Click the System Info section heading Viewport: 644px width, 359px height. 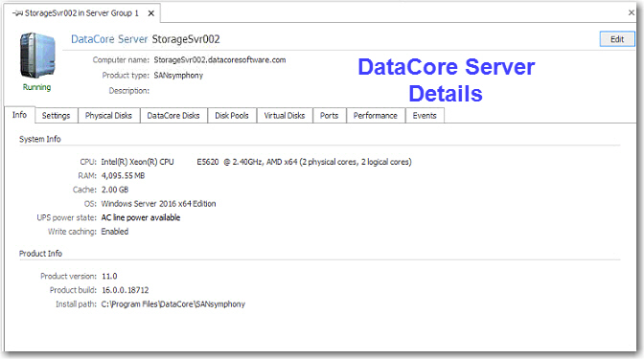click(40, 139)
